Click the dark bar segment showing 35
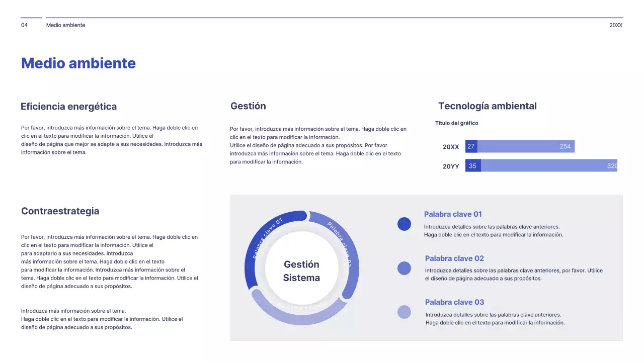The width and height of the screenshot is (644, 362). tap(473, 166)
